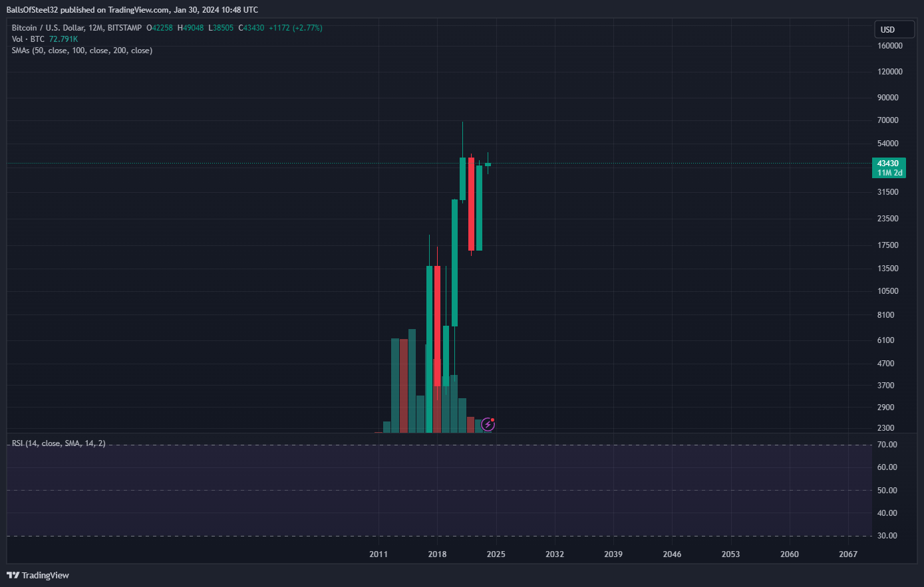The image size is (924, 587).
Task: Click the 2025 time axis label
Action: click(x=496, y=554)
